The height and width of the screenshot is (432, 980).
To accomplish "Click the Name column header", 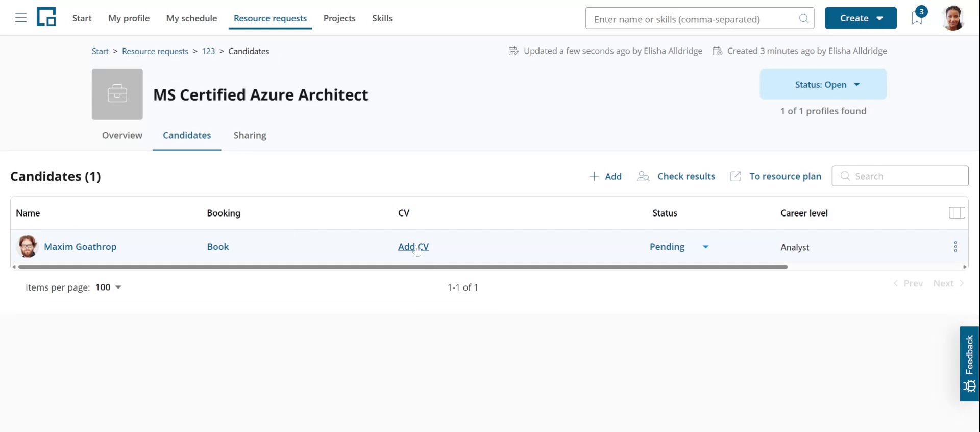I will [28, 213].
